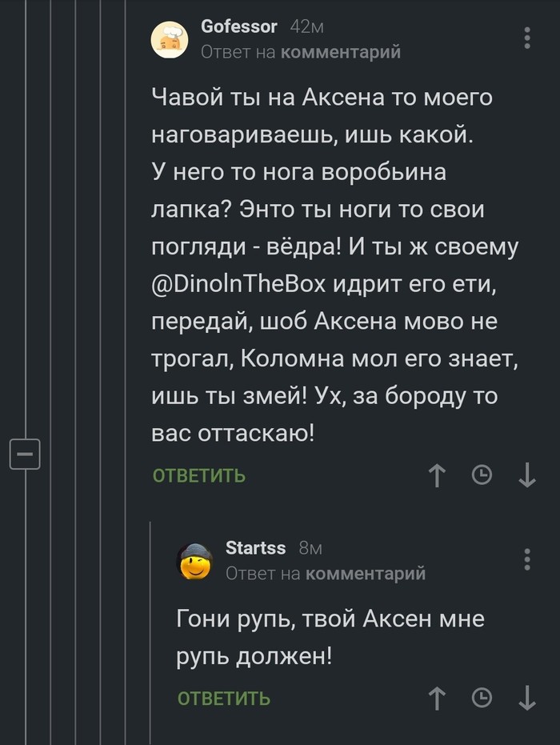560x745 pixels.
Task: Downvote the Gofessor comment
Action: [527, 476]
